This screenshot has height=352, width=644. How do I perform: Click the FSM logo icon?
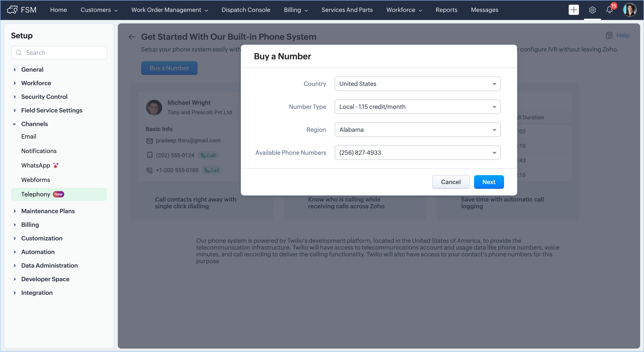tap(12, 10)
